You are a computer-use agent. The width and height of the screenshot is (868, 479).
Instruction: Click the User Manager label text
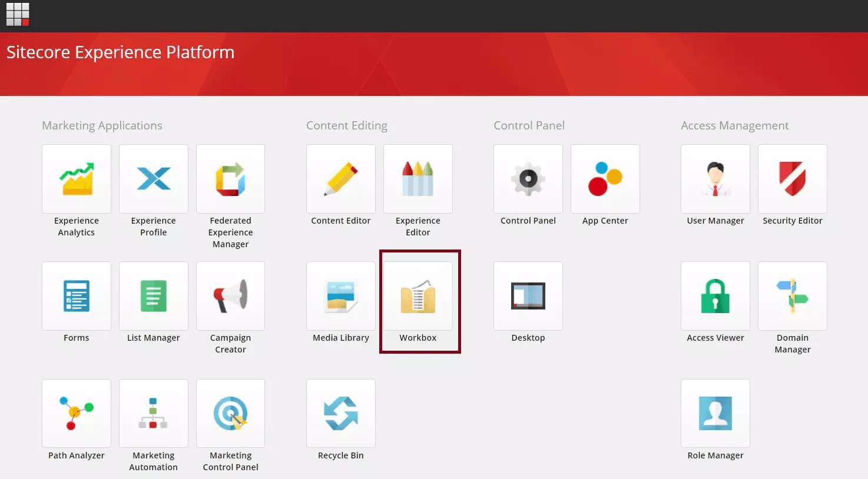click(715, 221)
